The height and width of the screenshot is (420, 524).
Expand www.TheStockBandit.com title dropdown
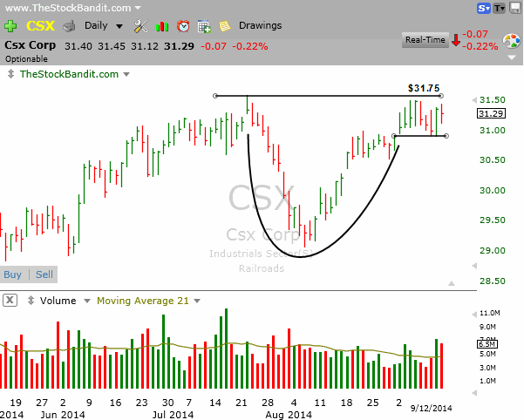pyautogui.click(x=138, y=8)
